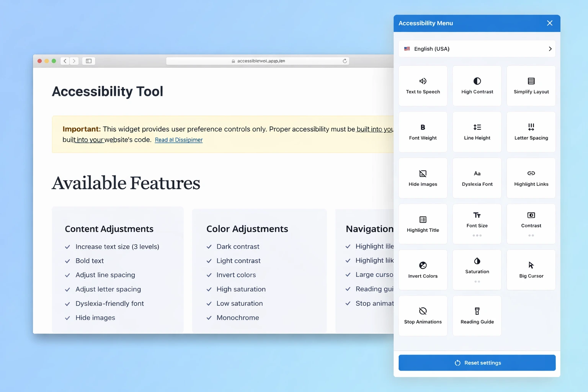Click the red window close dot
Screen dimensions: 588x392
(x=39, y=61)
